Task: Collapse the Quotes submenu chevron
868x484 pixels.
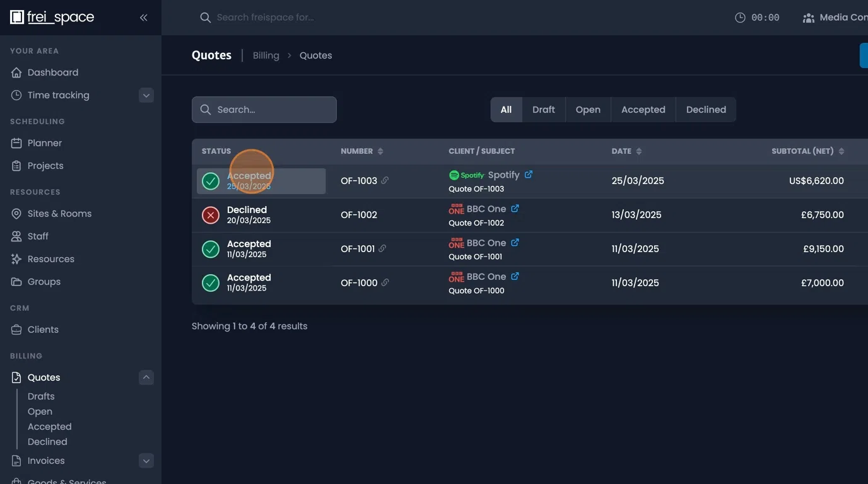Action: pos(146,377)
